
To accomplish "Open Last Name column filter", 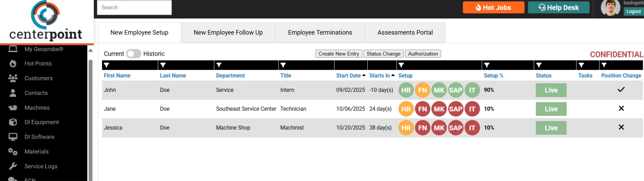I will click(163, 65).
